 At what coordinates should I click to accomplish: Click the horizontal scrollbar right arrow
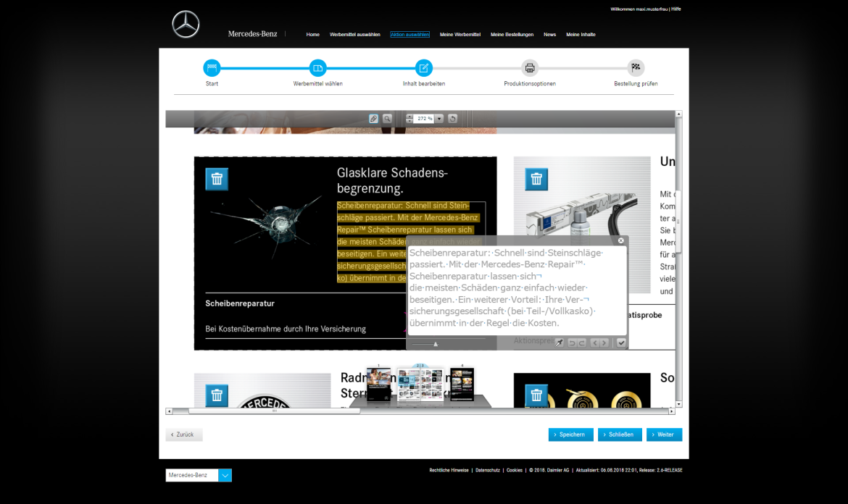coord(672,411)
